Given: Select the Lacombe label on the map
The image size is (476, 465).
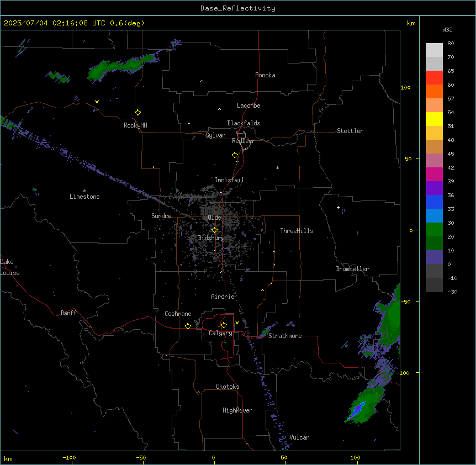Looking at the screenshot, I should [x=248, y=105].
